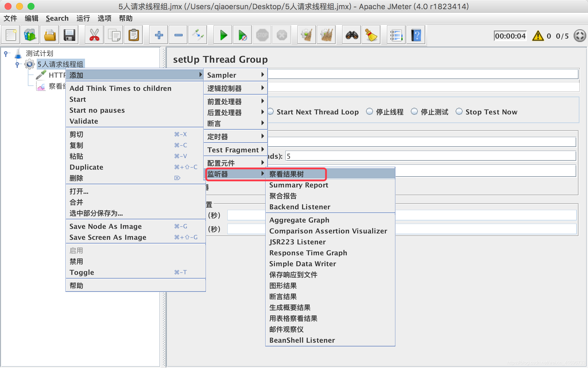Click the Shutdown icon in toolbar
The height and width of the screenshot is (368, 588).
coord(282,35)
